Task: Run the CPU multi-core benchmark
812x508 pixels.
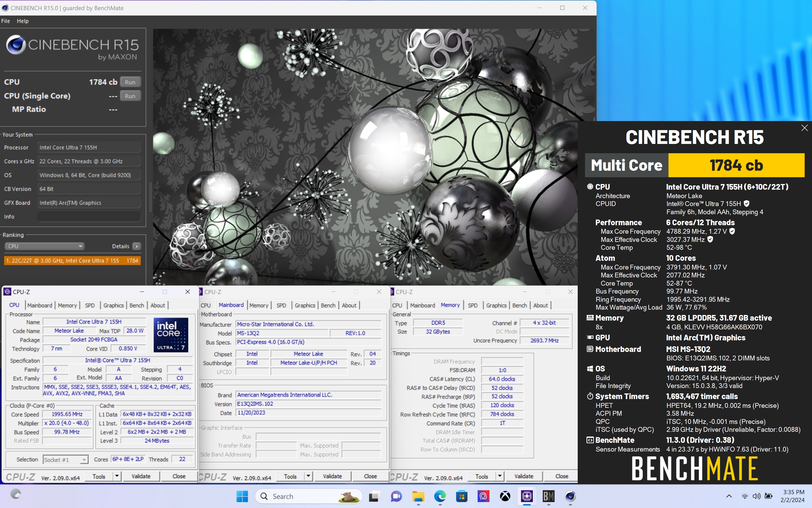Action: (130, 82)
